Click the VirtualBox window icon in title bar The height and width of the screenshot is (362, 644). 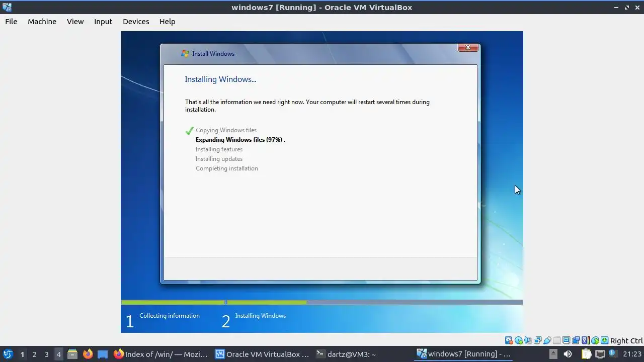pos(7,7)
